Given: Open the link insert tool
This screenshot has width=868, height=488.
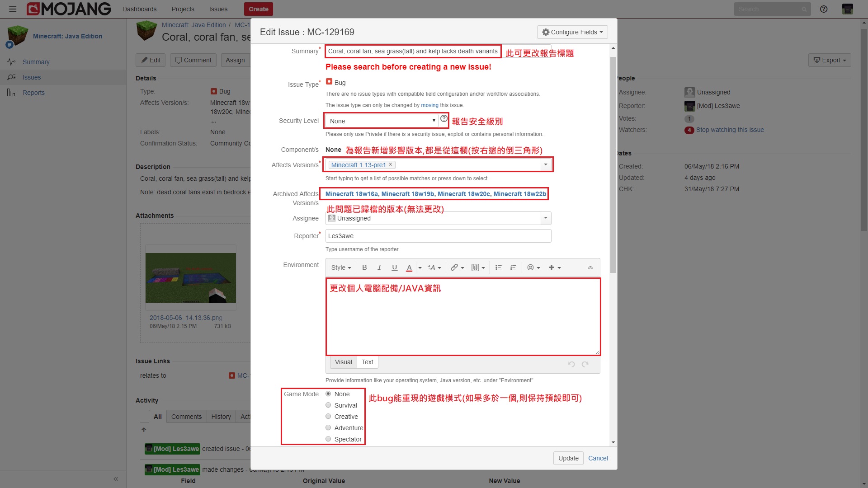Looking at the screenshot, I should [457, 267].
